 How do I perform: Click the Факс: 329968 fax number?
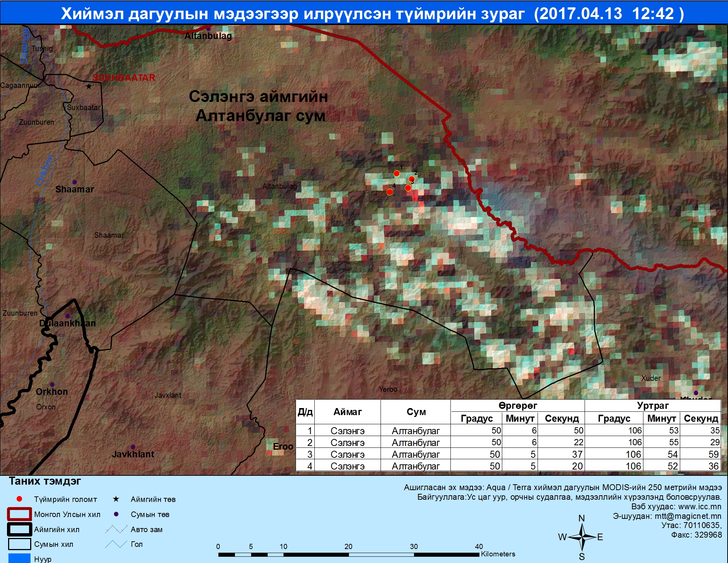coord(696,535)
